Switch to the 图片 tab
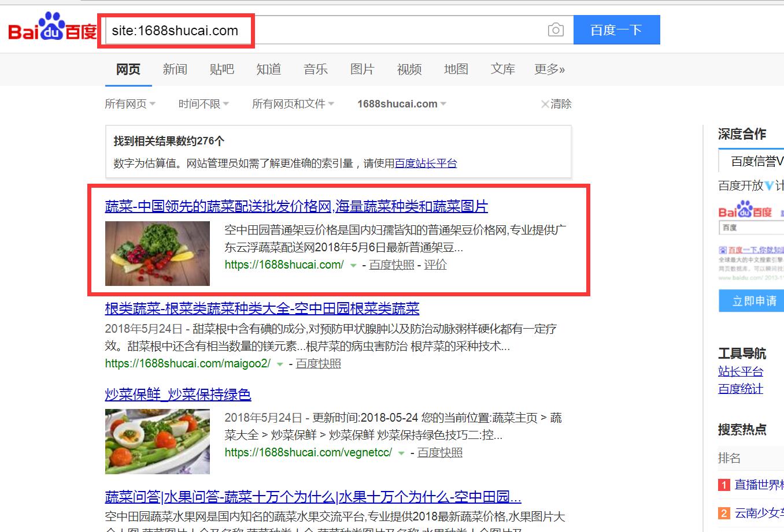Viewport: 784px width, 532px height. pos(363,69)
